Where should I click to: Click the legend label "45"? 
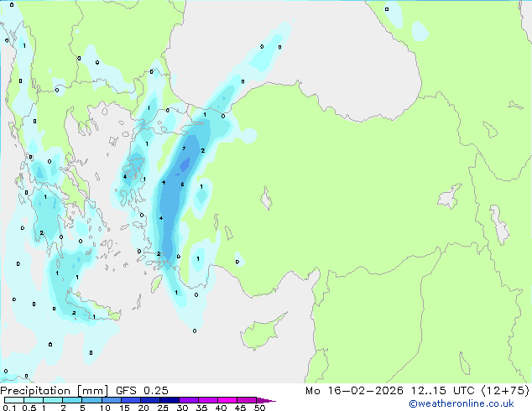240,408
